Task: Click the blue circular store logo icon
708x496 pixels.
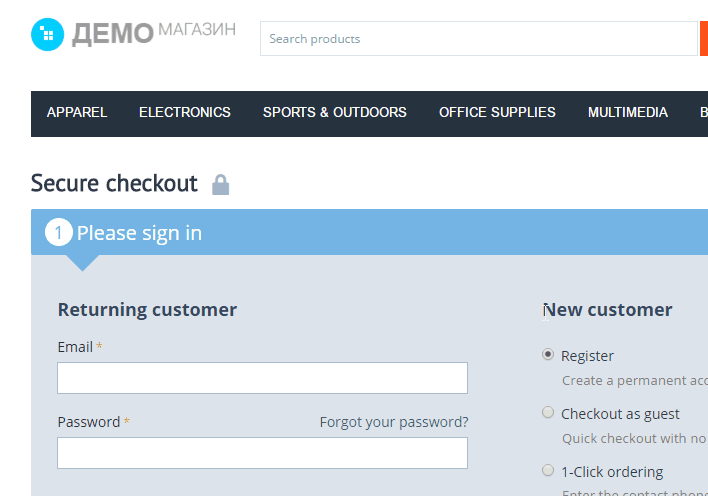Action: [47, 34]
